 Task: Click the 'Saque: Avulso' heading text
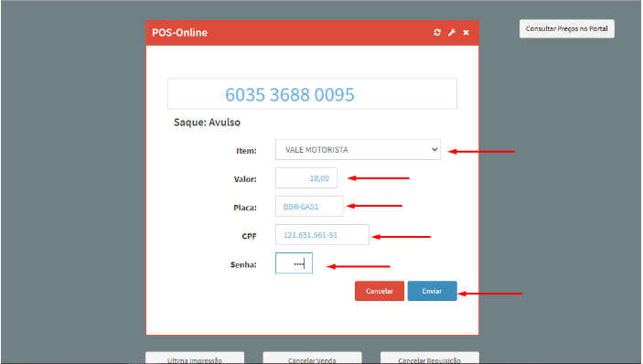[x=207, y=123]
